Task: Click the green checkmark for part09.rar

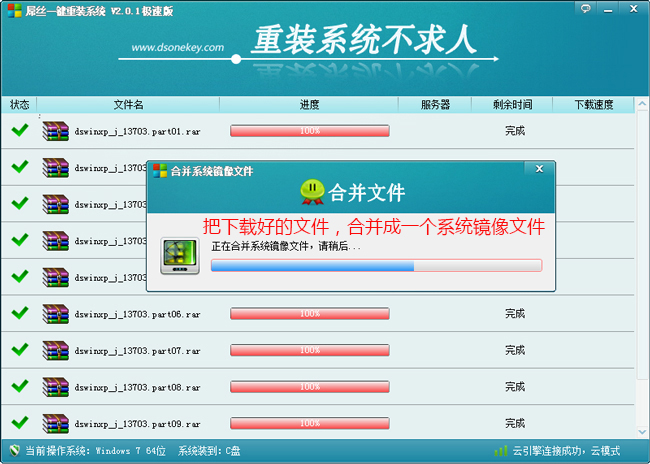Action: tap(20, 423)
